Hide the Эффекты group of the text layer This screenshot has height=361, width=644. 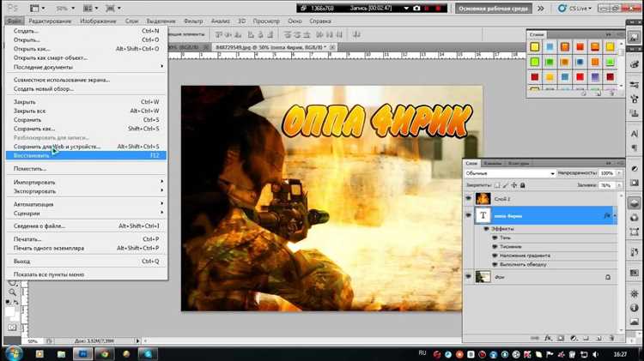click(x=487, y=229)
